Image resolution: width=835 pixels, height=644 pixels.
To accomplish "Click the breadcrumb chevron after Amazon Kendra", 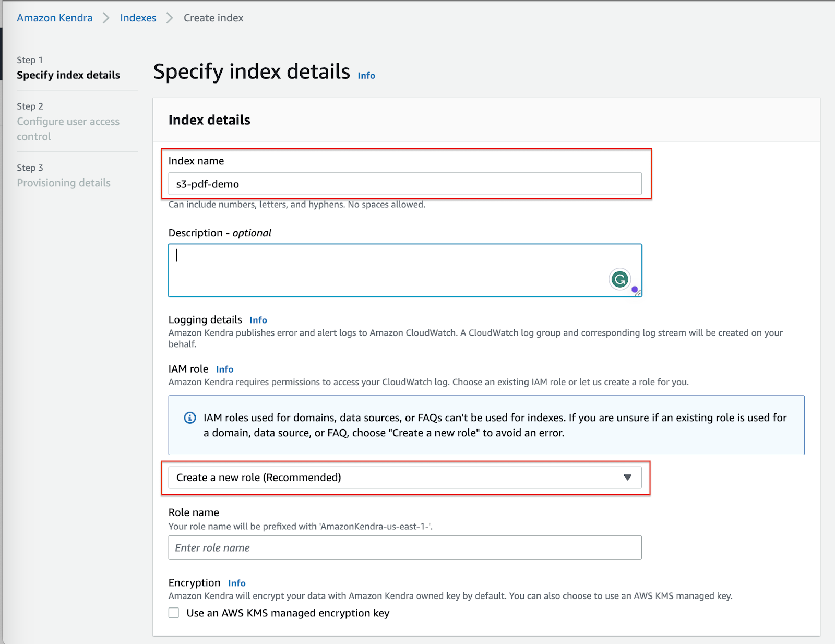I will tap(106, 18).
